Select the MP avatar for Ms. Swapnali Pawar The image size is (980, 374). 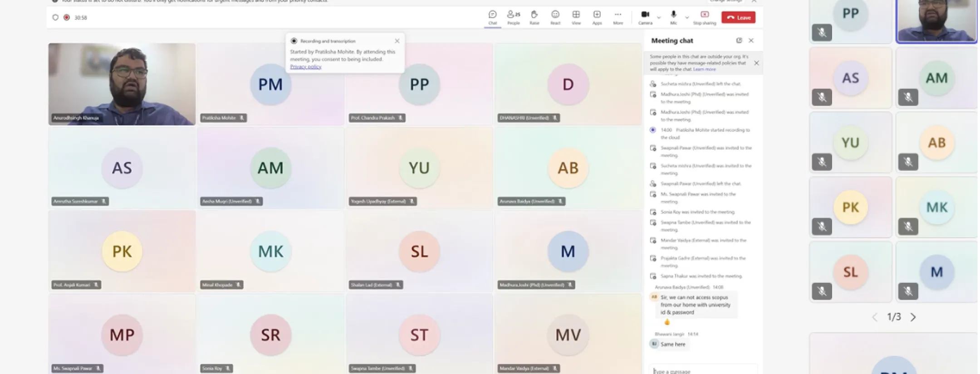[122, 335]
